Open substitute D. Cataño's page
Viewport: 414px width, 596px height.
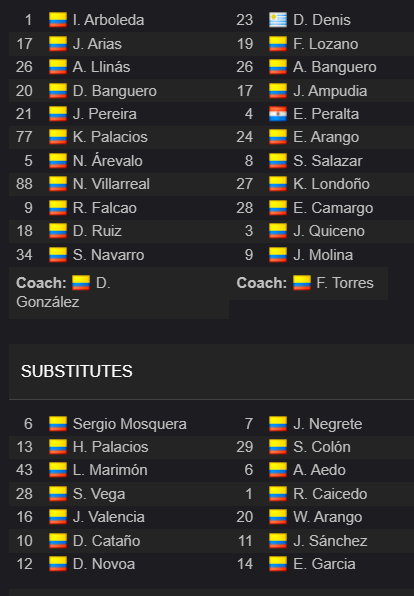pyautogui.click(x=106, y=541)
